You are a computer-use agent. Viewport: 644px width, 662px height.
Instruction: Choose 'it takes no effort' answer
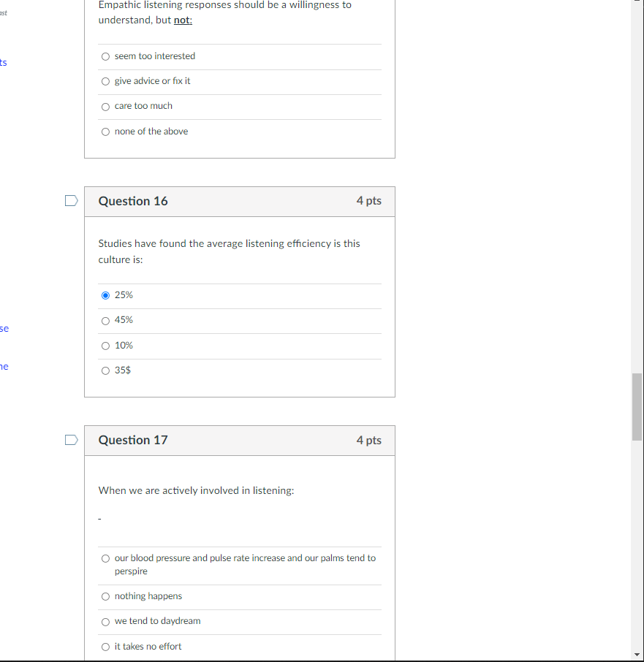click(105, 646)
